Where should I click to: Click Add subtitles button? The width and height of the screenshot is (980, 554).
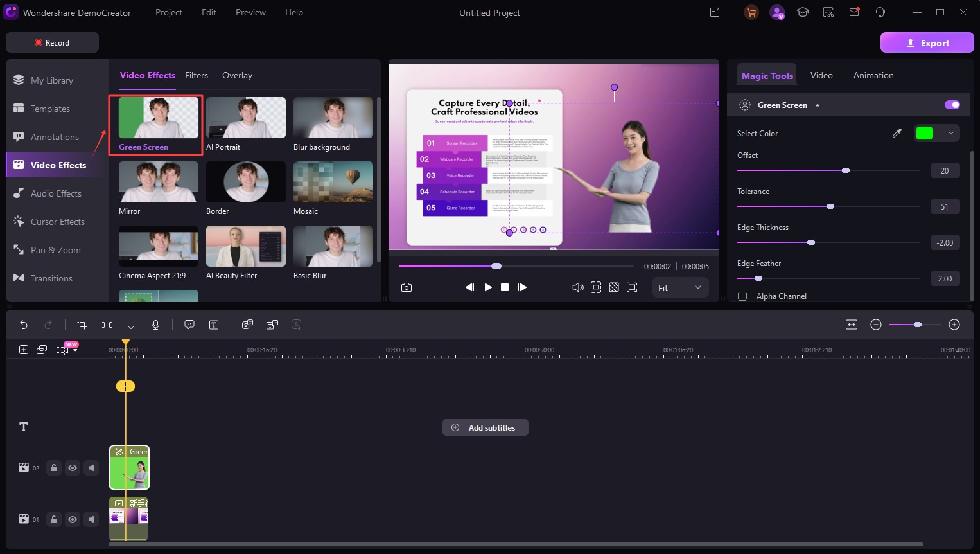(486, 427)
